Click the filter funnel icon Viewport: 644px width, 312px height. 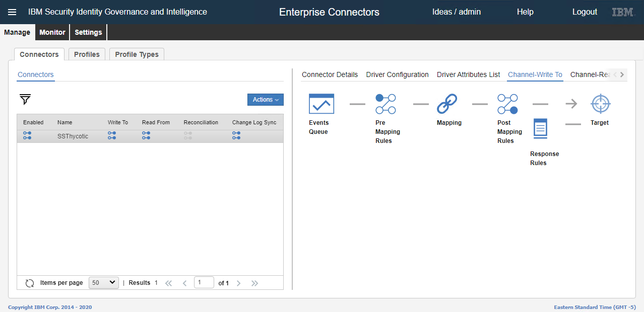click(x=25, y=100)
